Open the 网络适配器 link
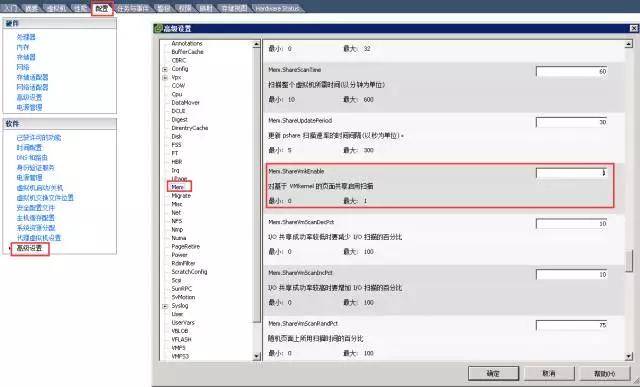Image resolution: width=640 pixels, height=387 pixels. [x=32, y=87]
